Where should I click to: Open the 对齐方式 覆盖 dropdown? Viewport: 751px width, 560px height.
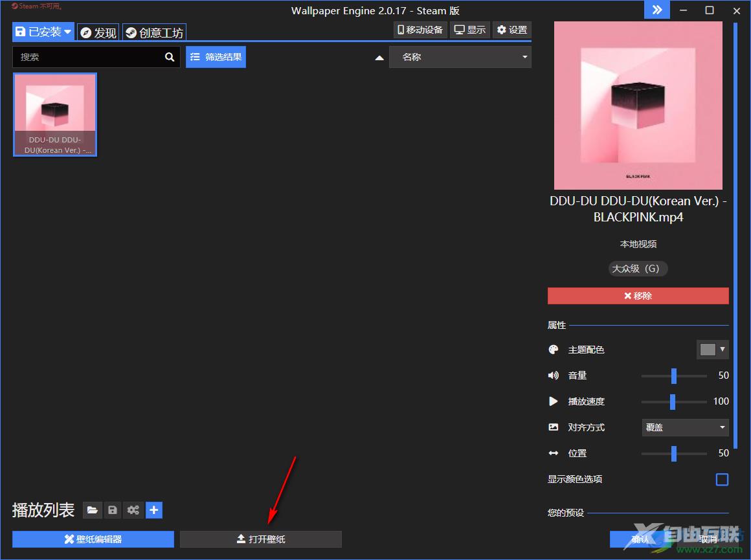click(685, 427)
